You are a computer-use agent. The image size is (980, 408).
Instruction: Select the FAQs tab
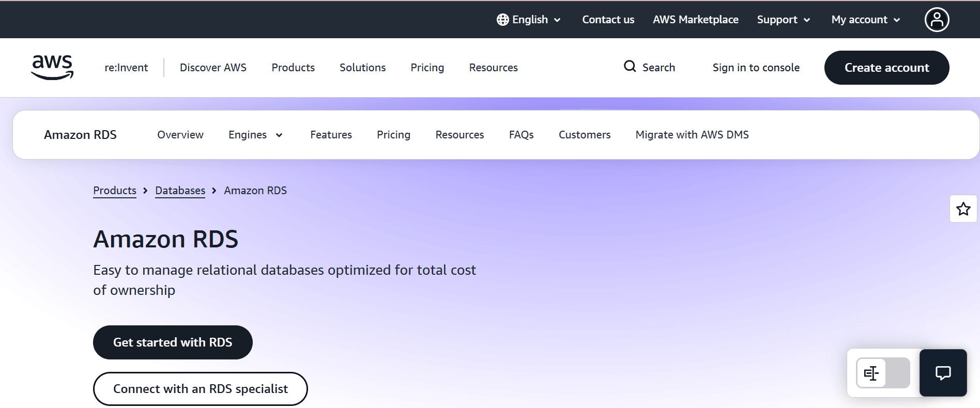tap(521, 135)
